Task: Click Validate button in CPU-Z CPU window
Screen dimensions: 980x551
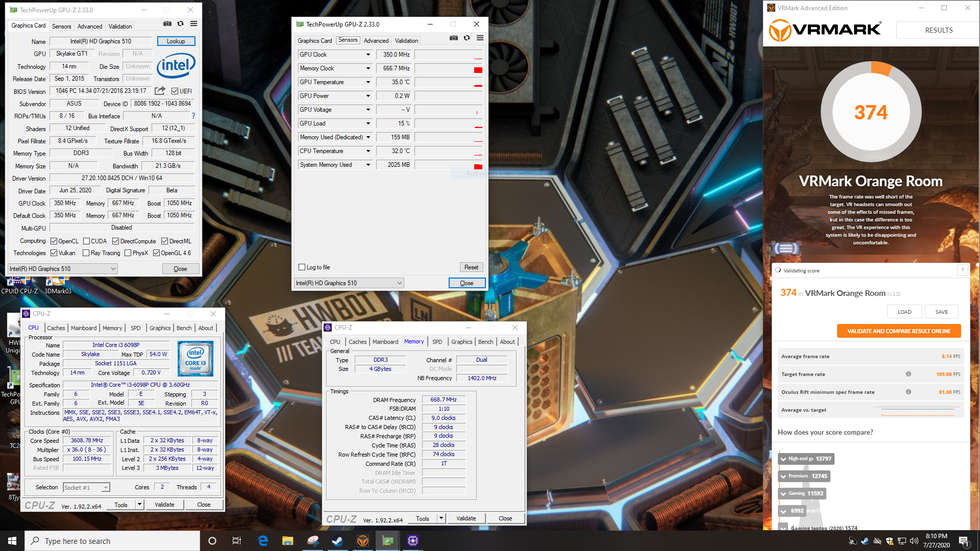Action: click(164, 505)
